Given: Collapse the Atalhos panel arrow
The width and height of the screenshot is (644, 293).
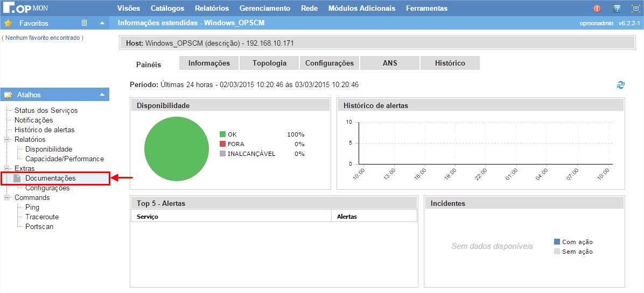Looking at the screenshot, I should 102,95.
